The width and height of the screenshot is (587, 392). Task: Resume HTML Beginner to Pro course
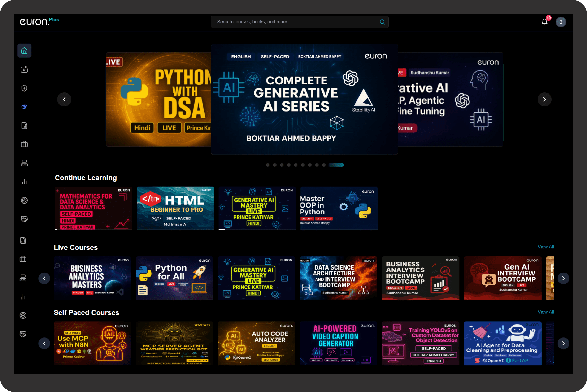pyautogui.click(x=175, y=209)
